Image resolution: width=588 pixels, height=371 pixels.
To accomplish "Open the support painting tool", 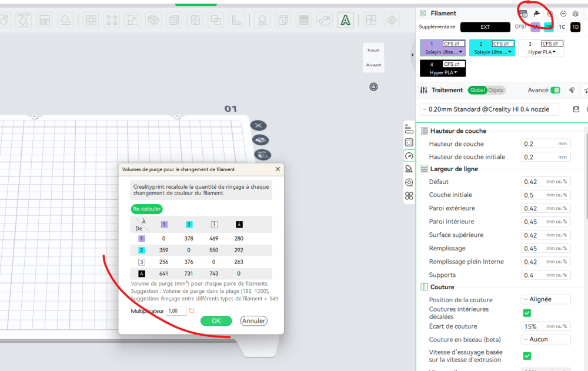I will coord(262,20).
